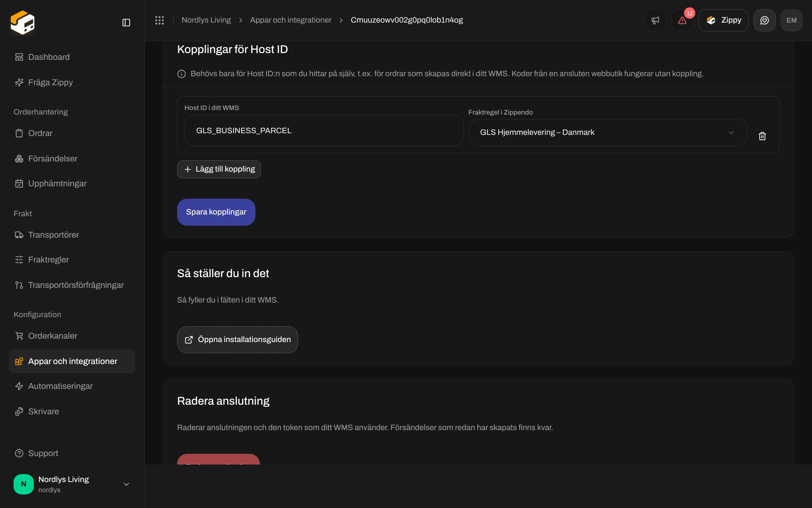812x508 pixels.
Task: Open Öppna installationsguiden link
Action: (238, 340)
